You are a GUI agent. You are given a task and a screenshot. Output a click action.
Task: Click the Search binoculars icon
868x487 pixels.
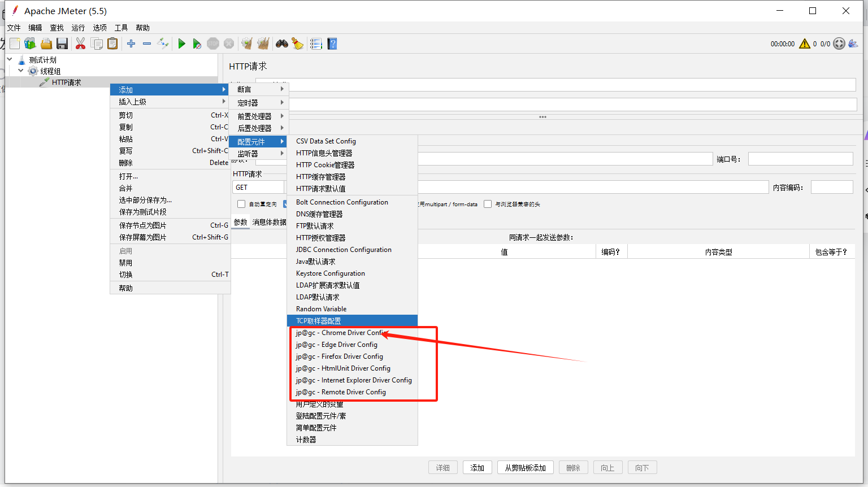tap(281, 44)
